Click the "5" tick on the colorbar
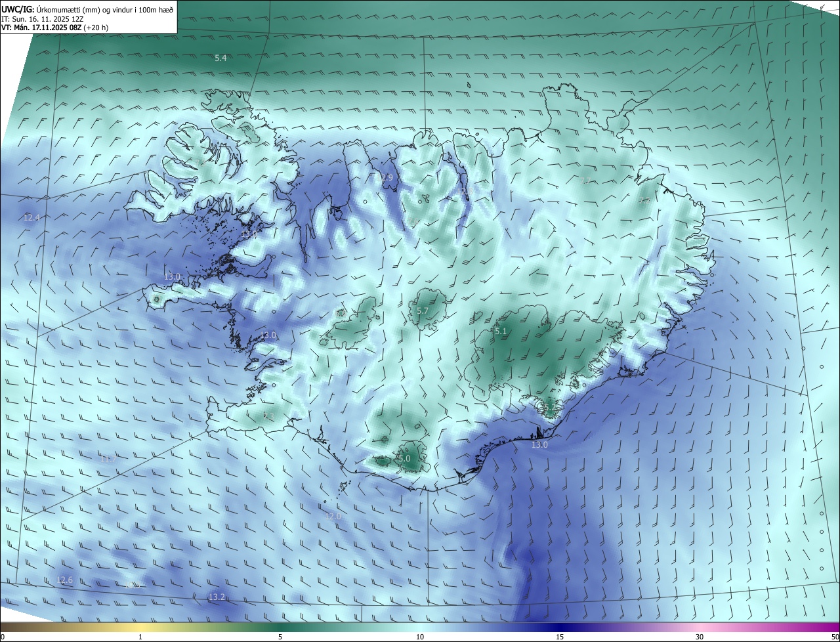Screen dimensions: 840x642 coord(280,637)
